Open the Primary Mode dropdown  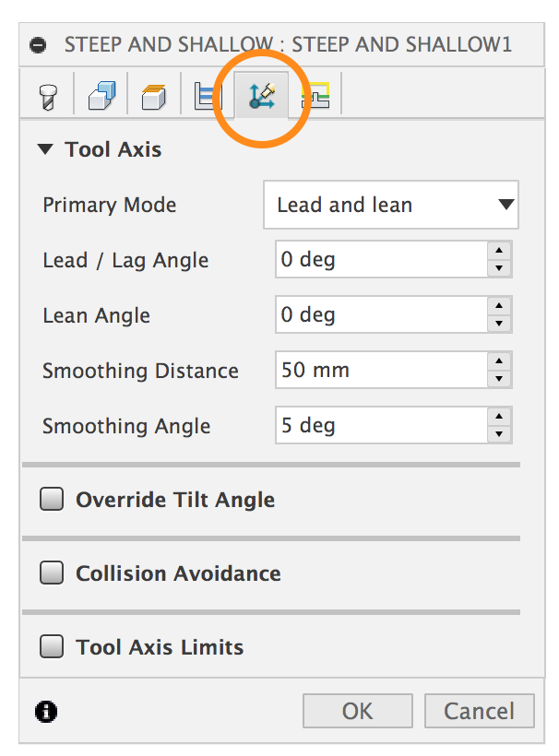(390, 205)
